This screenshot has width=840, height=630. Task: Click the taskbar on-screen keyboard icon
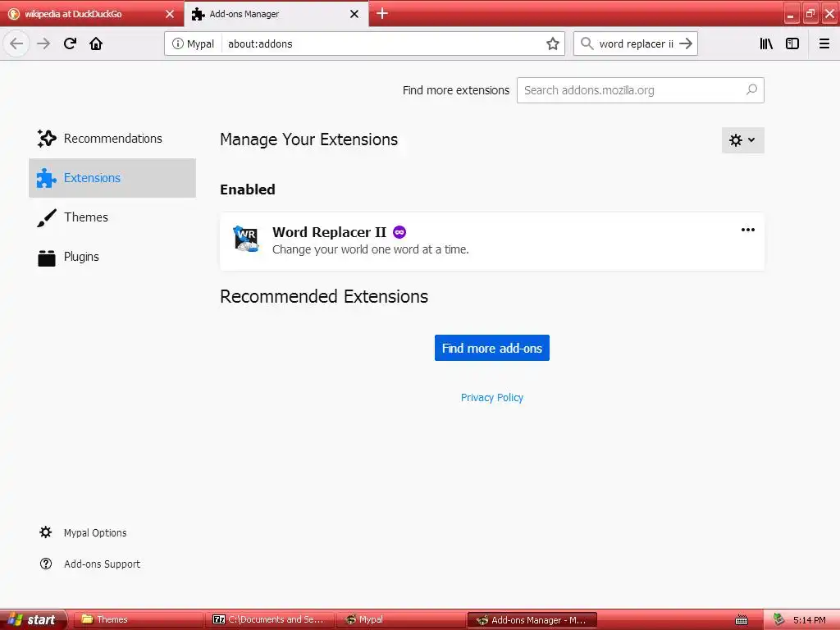[742, 620]
